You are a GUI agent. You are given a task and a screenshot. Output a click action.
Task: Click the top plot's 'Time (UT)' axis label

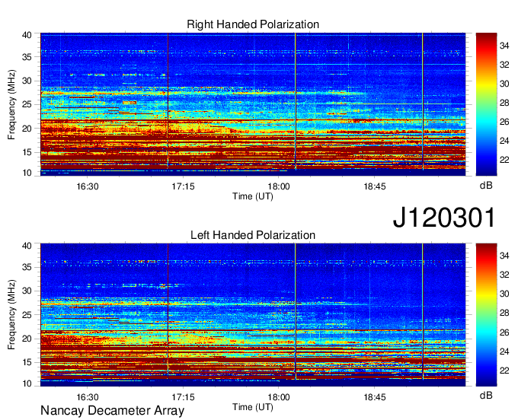(253, 196)
